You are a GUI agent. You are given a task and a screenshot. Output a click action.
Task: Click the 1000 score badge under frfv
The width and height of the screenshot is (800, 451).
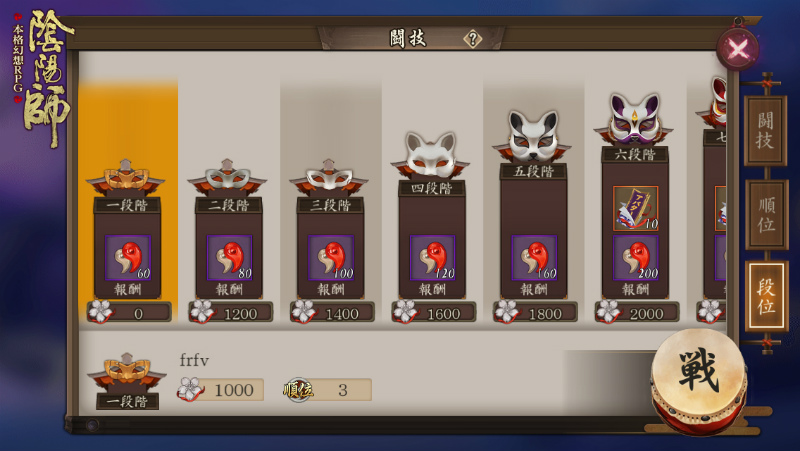point(220,390)
